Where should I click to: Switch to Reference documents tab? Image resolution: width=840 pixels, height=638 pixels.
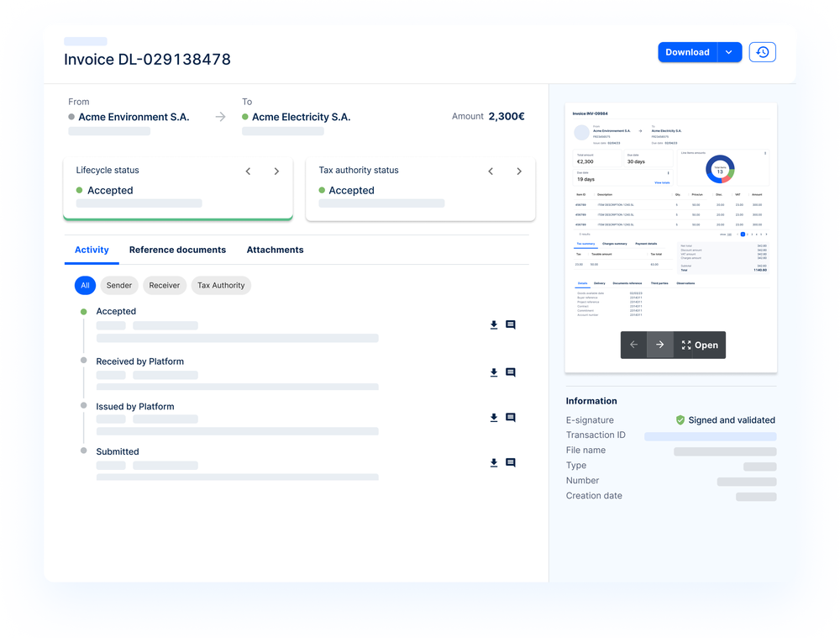[x=177, y=250]
